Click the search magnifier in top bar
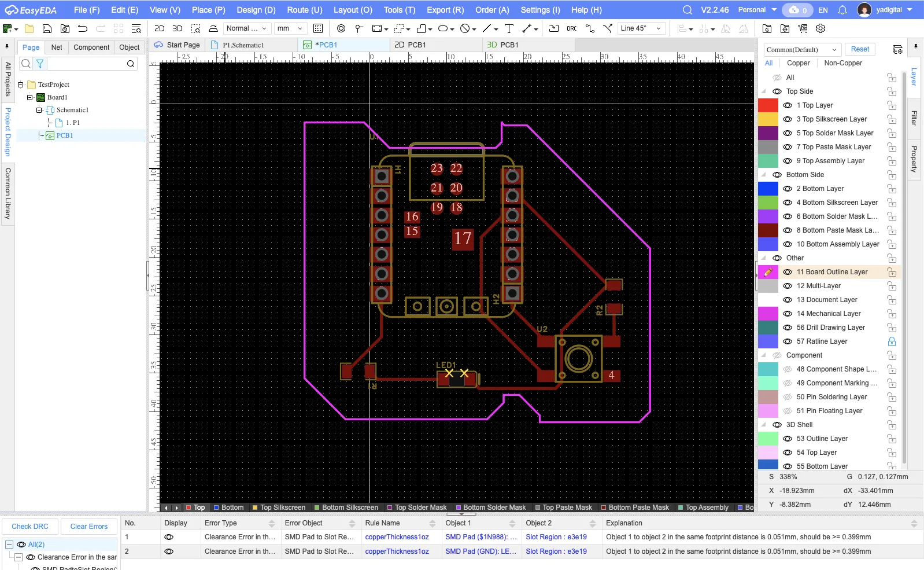 687,10
